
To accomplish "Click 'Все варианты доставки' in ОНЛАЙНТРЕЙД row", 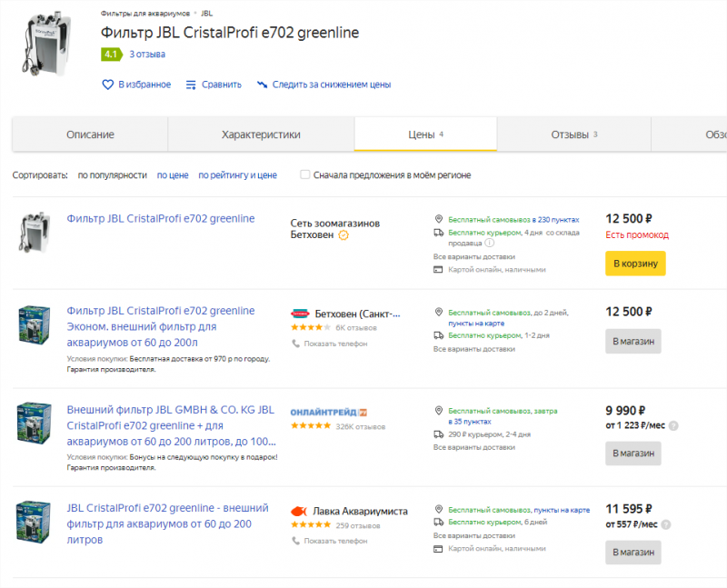I will tap(473, 447).
